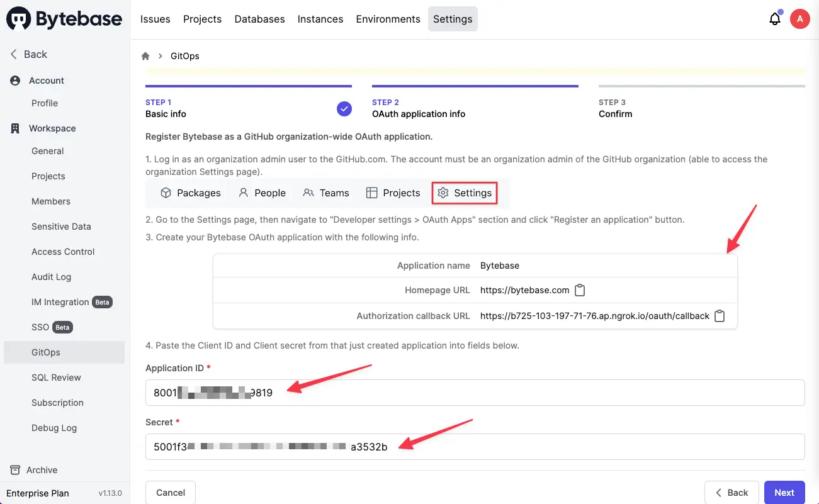This screenshot has height=504, width=819.
Task: Copy the Authorization callback URL
Action: [x=720, y=316]
